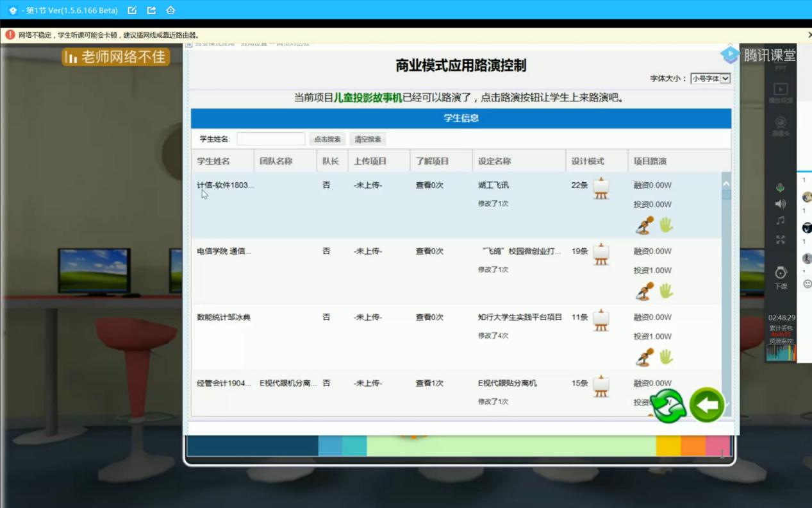The height and width of the screenshot is (508, 812).
Task: Click microphone roadshow icon for 湖工飞讯 row
Action: coord(645,225)
